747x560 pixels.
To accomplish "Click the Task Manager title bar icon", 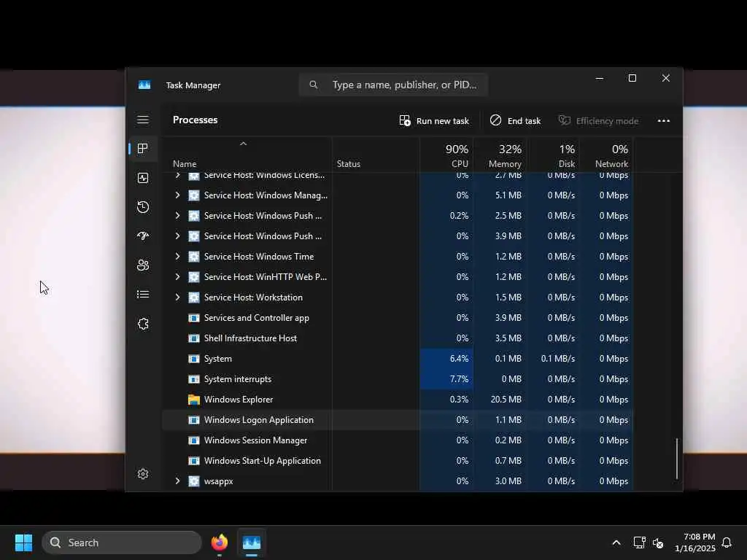I will pos(144,85).
